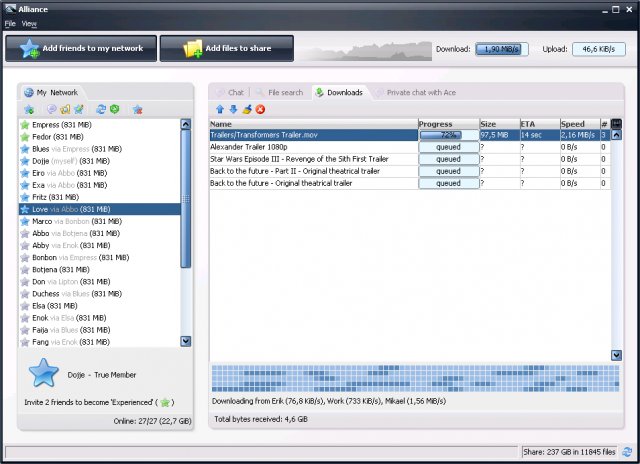Click the friend list scrollbar thumb
640x464 pixels.
[186, 199]
